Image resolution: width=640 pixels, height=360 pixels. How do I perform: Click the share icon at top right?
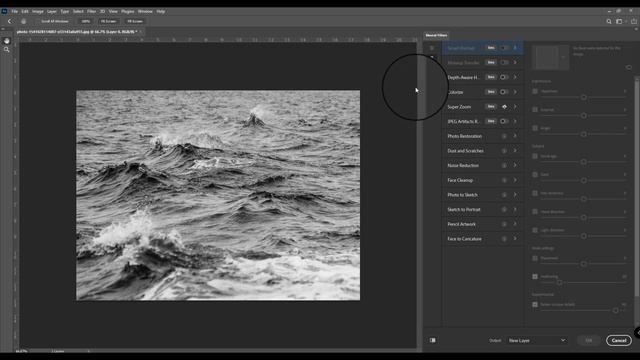[634, 21]
